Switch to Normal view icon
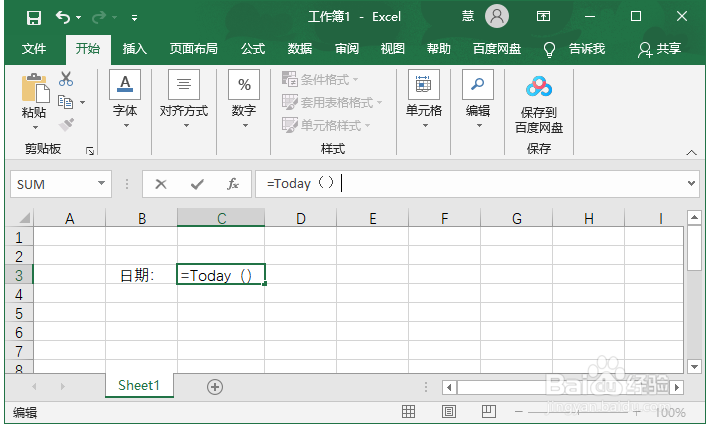 pyautogui.click(x=408, y=412)
